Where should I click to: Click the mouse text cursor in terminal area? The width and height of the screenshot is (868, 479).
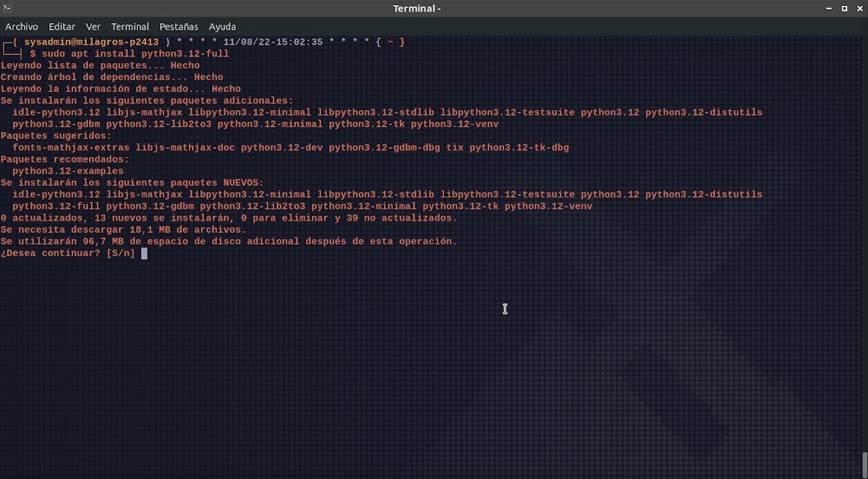click(505, 309)
